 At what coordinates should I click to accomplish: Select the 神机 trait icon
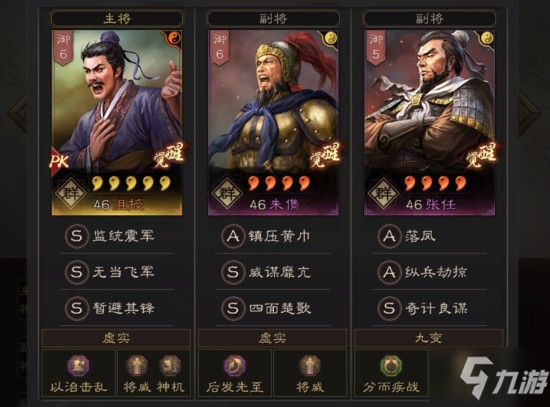pos(170,366)
